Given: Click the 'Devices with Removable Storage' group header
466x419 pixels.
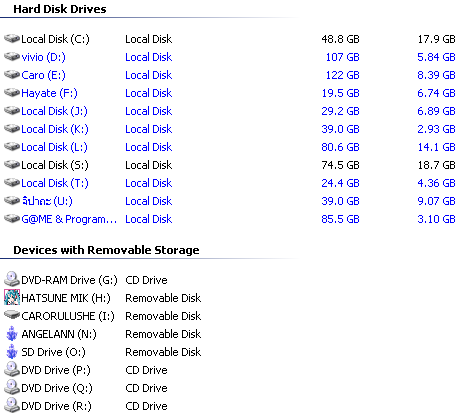Looking at the screenshot, I should point(106,250).
